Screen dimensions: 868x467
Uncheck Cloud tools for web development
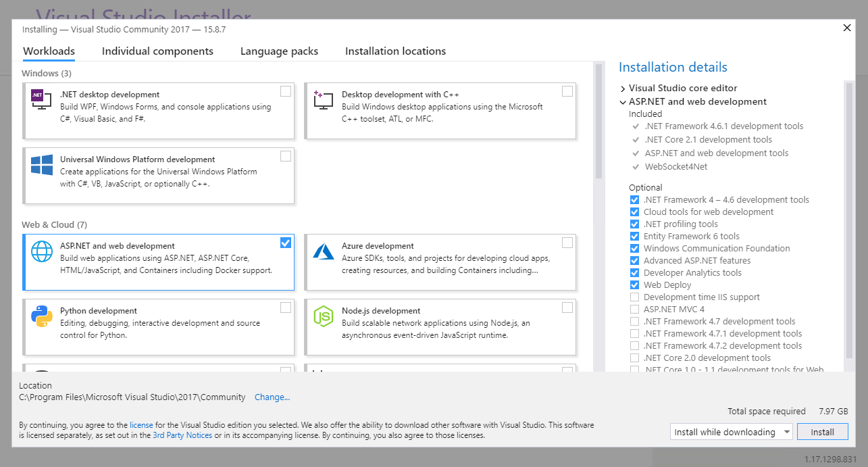(634, 212)
